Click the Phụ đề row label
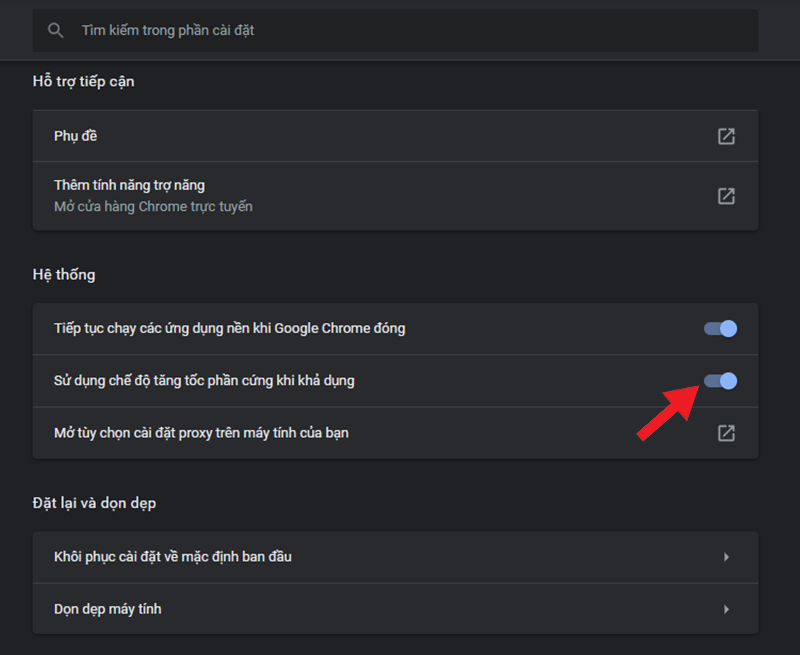The image size is (800, 655). (x=76, y=136)
